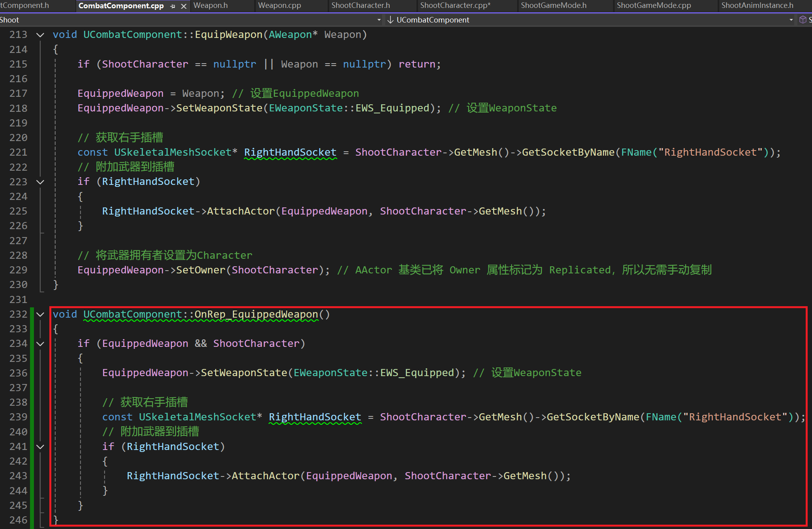Collapse the if block at line 241

click(40, 447)
